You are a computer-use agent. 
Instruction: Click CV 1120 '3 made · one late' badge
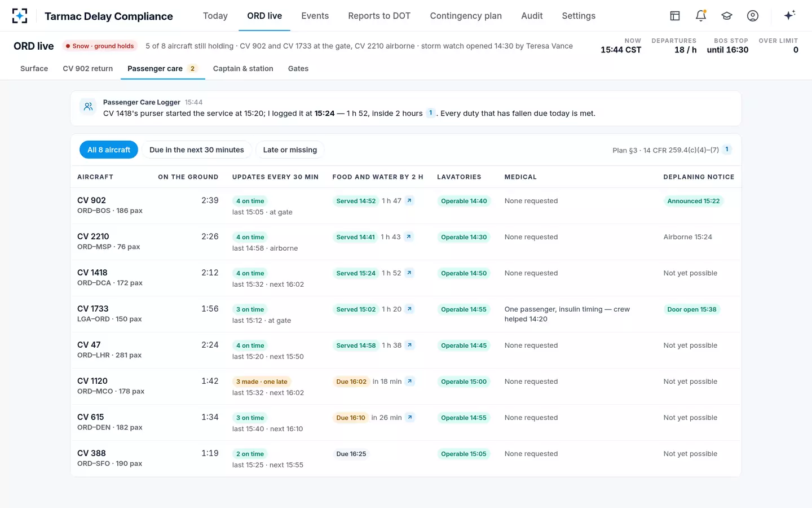(262, 382)
